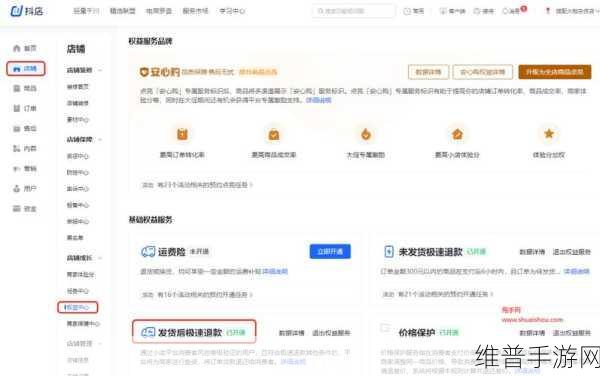Click the 已开通 status next to 发货后极速退款

(236, 332)
